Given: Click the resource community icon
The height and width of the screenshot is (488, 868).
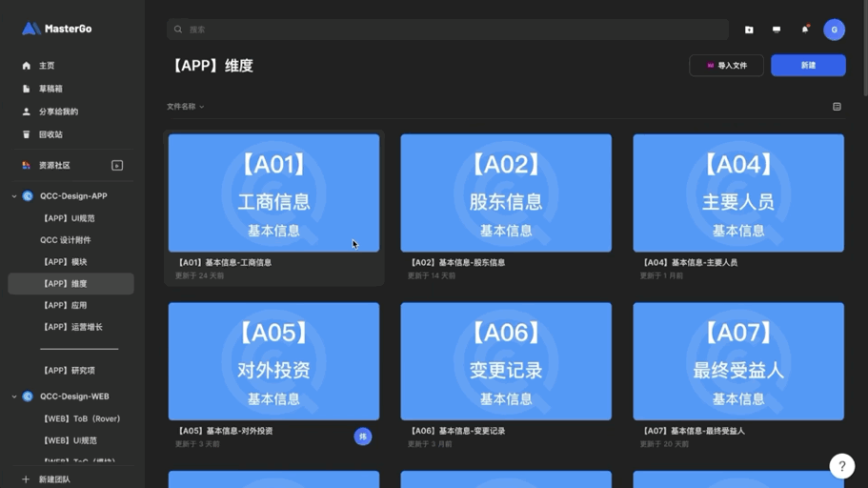Looking at the screenshot, I should [26, 165].
